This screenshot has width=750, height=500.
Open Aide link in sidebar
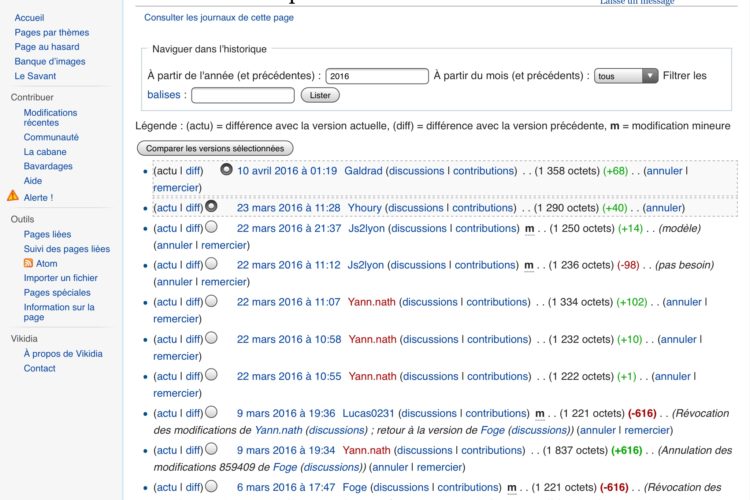point(33,181)
